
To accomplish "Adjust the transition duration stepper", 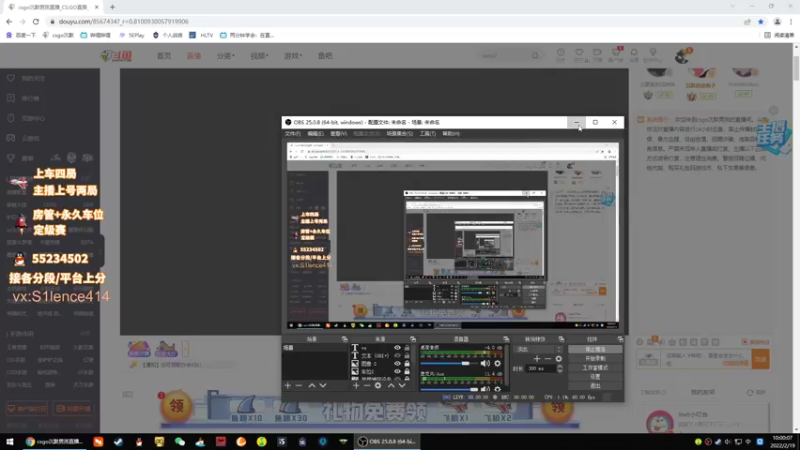I will (x=560, y=368).
